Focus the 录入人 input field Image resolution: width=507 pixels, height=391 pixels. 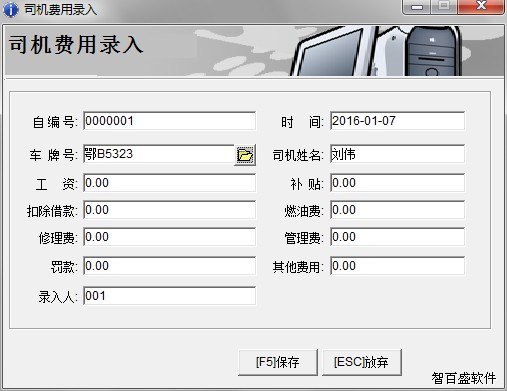(170, 296)
